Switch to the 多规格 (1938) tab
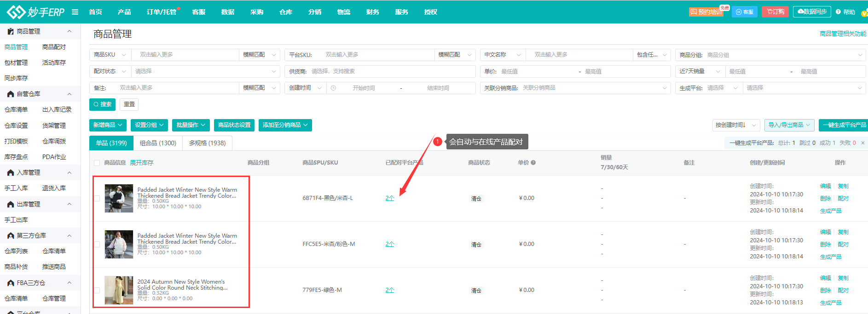The height and width of the screenshot is (314, 868). tap(207, 143)
